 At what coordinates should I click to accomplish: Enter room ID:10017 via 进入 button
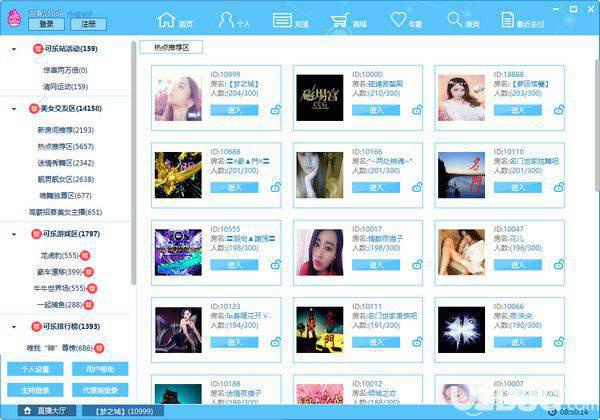click(x=376, y=265)
